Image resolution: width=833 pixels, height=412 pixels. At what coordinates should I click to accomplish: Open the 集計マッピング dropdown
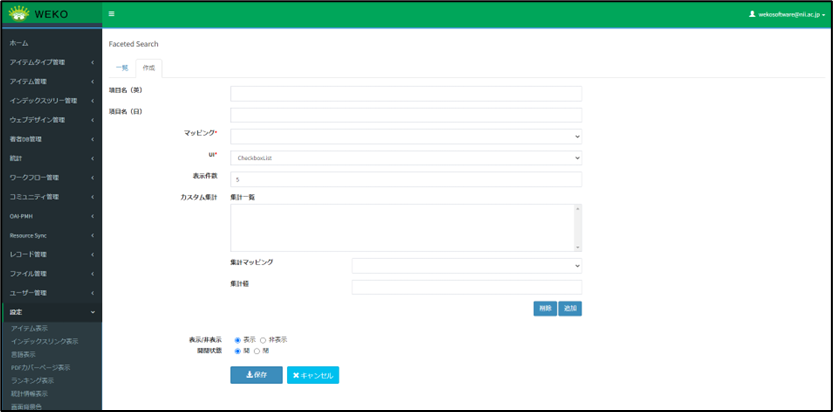coord(466,266)
